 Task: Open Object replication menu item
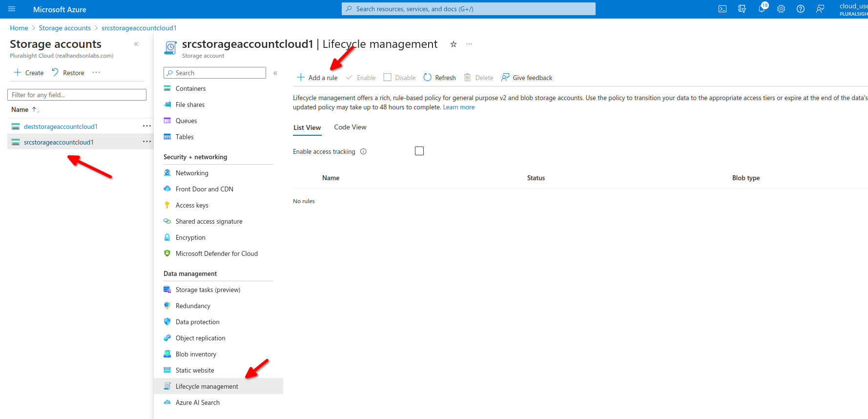(x=200, y=338)
